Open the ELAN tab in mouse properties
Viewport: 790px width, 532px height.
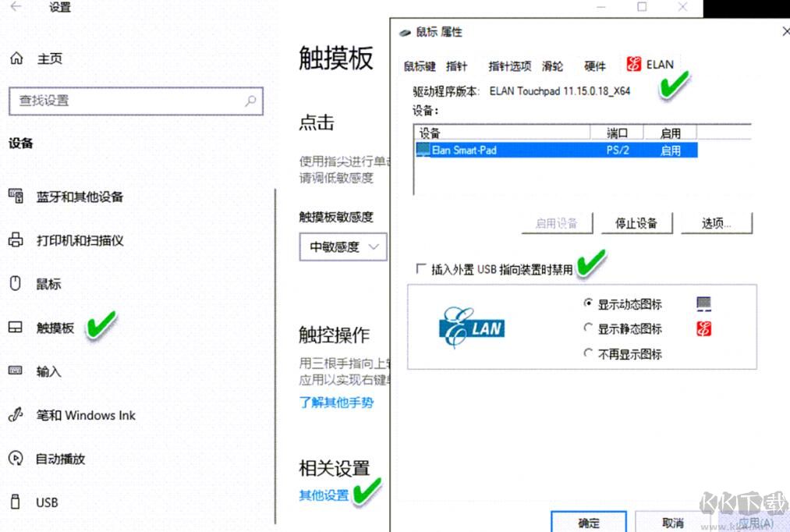(650, 64)
